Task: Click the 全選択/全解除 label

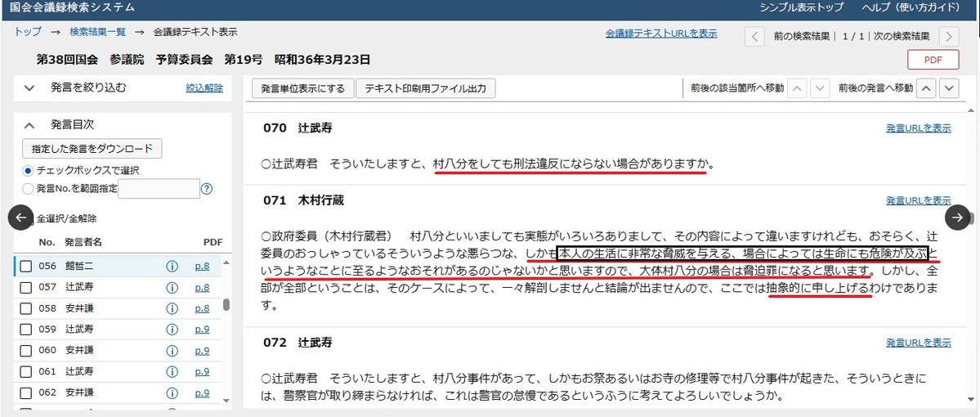Action: (x=67, y=219)
